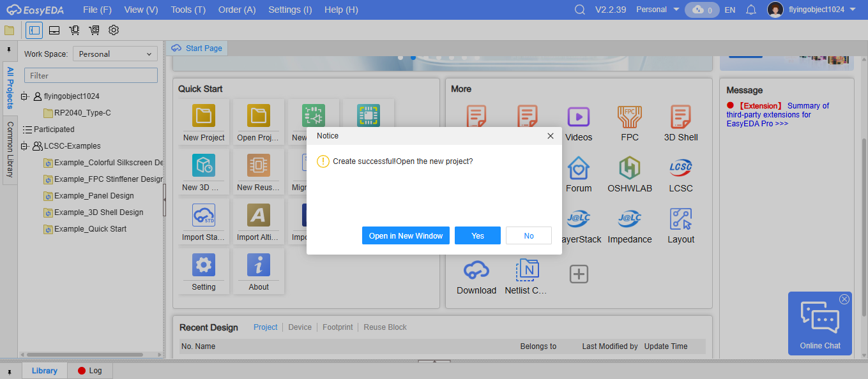This screenshot has height=379, width=868.
Task: Open the Layout tool icon
Action: [x=681, y=220]
